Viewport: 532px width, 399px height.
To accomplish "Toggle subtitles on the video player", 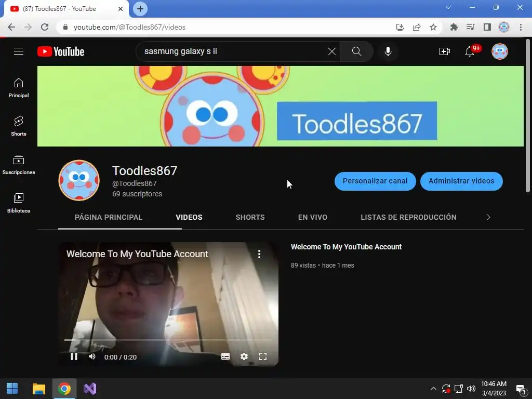I will click(225, 356).
